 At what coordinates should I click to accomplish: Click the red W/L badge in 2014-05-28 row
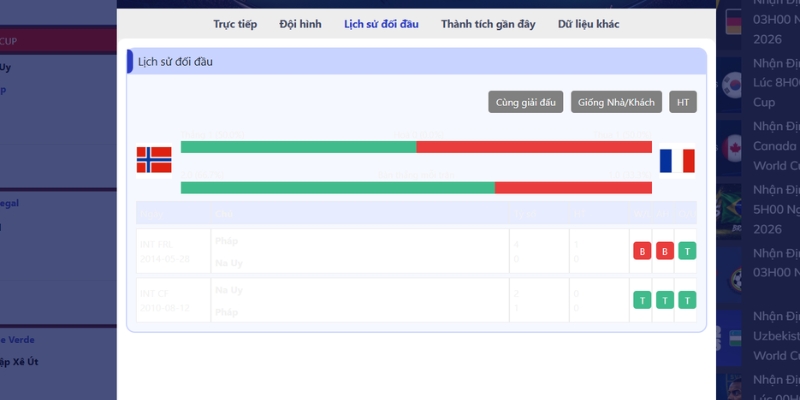(642, 251)
